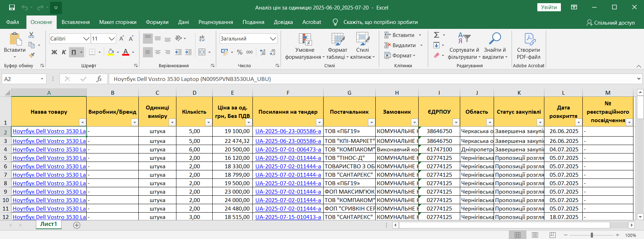The height and width of the screenshot is (239, 644).
Task: Toggle Underline formatting button
Action: 74,52
